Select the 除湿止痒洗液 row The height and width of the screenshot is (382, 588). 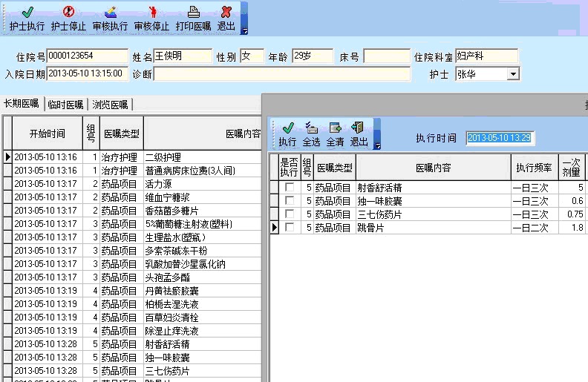pos(132,331)
